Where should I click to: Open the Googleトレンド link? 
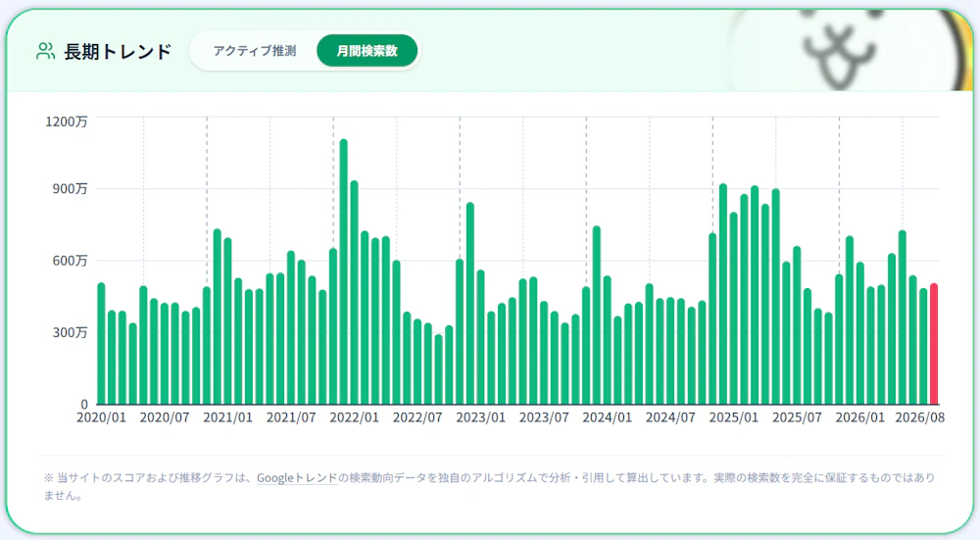(x=297, y=478)
